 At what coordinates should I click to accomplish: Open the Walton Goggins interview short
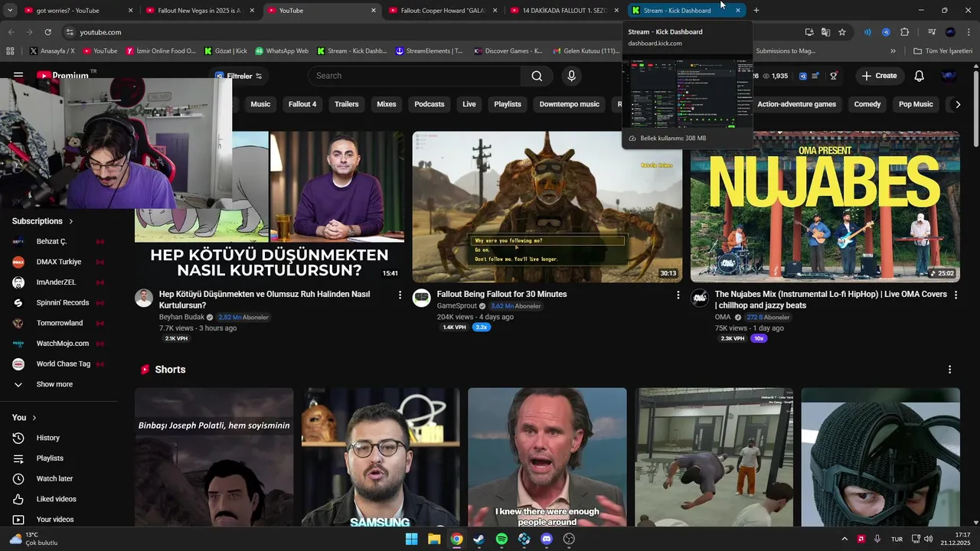pos(547,457)
